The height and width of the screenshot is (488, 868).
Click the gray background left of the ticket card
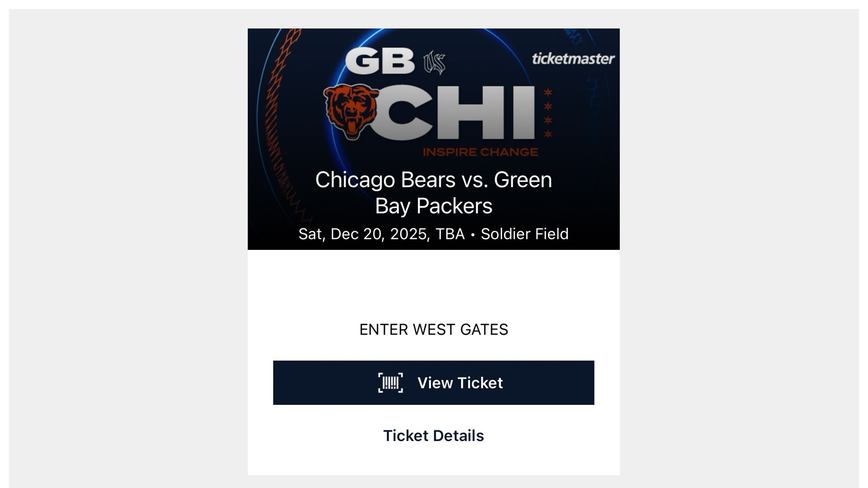pos(127,244)
